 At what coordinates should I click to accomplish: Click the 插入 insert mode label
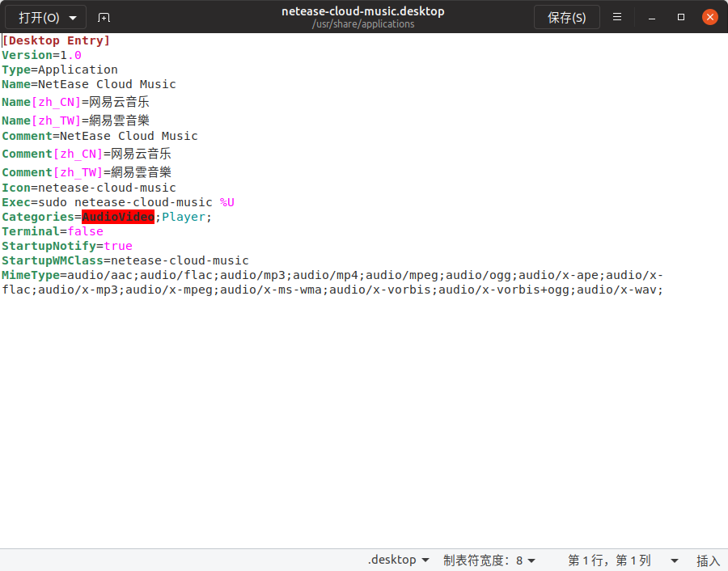(708, 560)
